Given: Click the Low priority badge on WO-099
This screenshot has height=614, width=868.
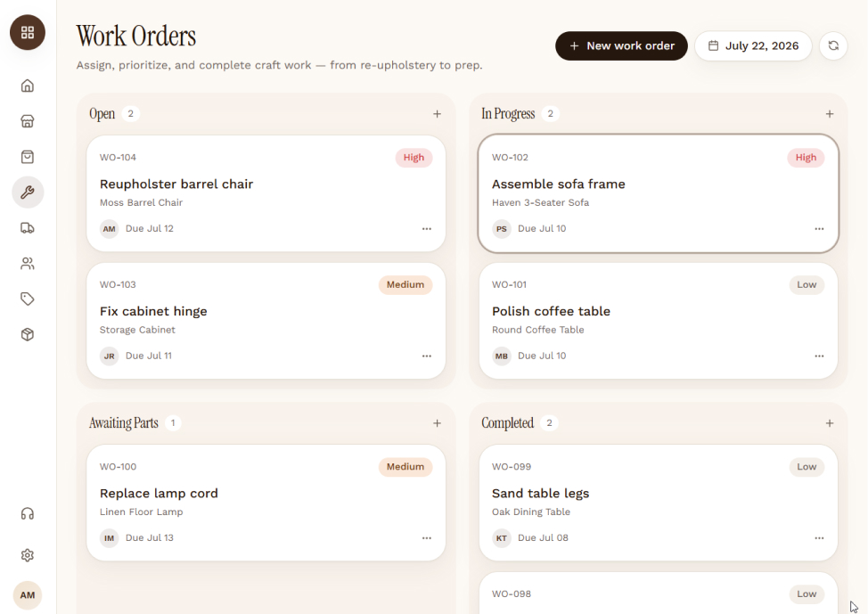Looking at the screenshot, I should tap(807, 467).
